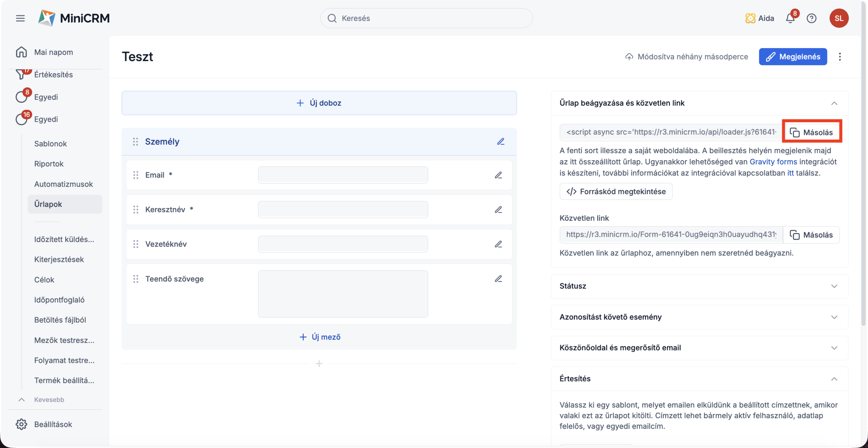Open notifications bell
The image size is (868, 448).
pos(790,18)
